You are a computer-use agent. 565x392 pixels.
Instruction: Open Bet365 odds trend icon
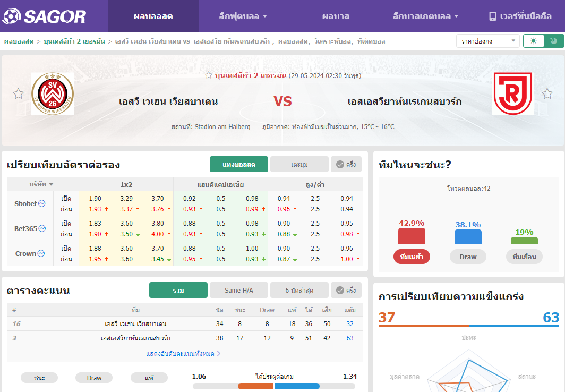click(42, 228)
